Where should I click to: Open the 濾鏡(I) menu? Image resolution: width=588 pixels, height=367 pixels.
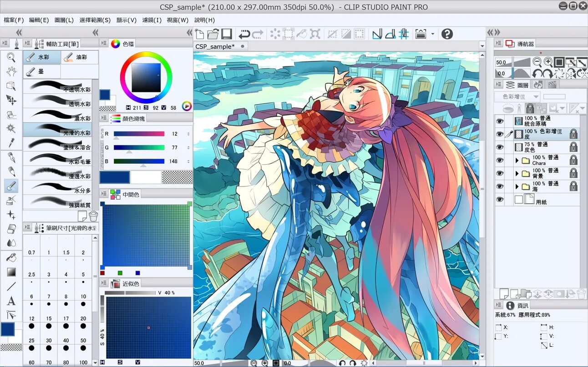pyautogui.click(x=152, y=20)
